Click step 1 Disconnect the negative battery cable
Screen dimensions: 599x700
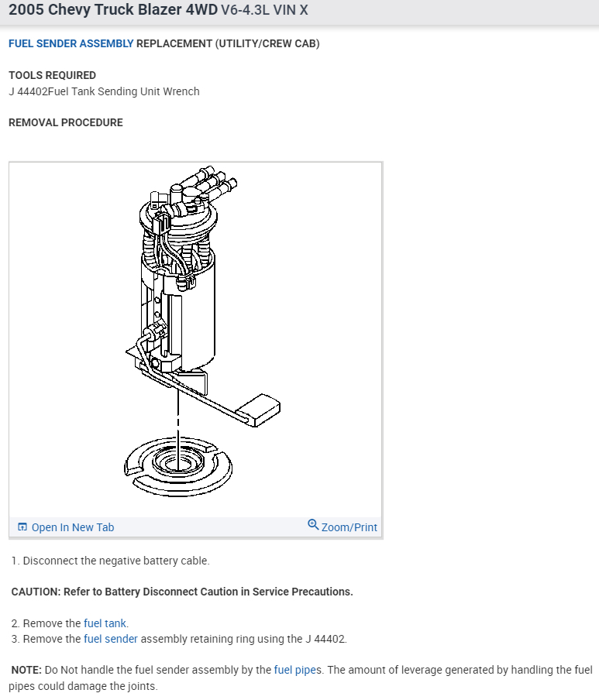tap(111, 561)
